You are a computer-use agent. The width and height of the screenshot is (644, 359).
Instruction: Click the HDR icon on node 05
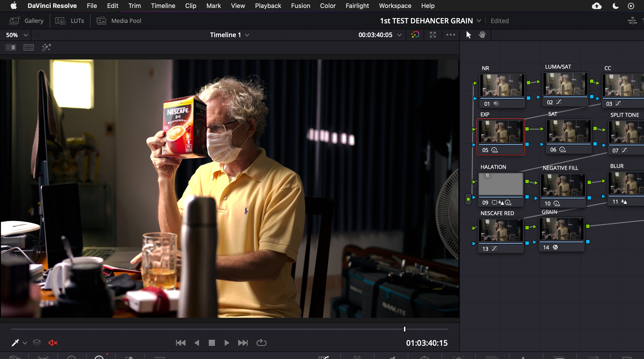(495, 150)
